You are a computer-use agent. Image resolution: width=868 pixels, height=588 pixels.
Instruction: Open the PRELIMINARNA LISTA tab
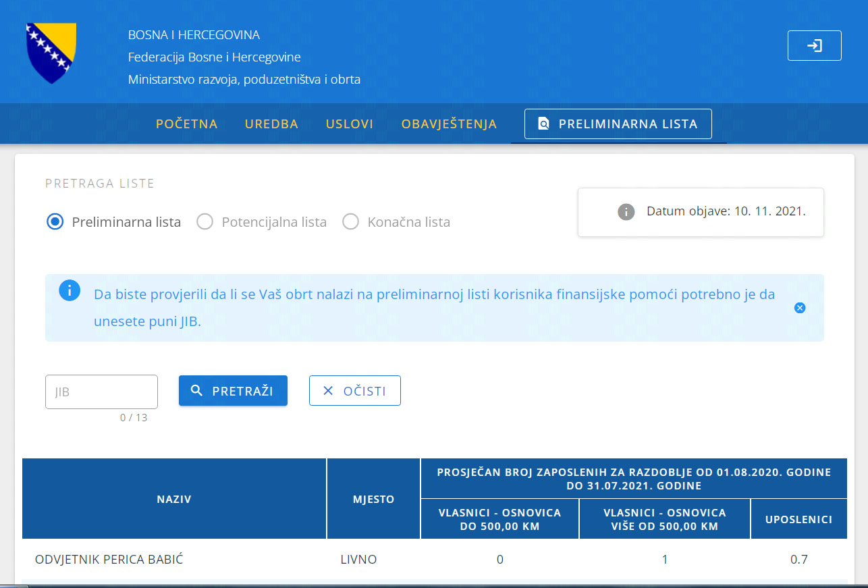click(x=618, y=124)
